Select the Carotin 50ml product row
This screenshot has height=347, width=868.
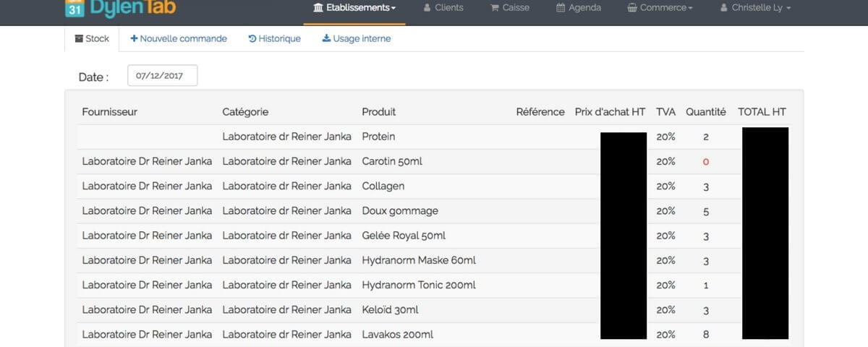(391, 162)
